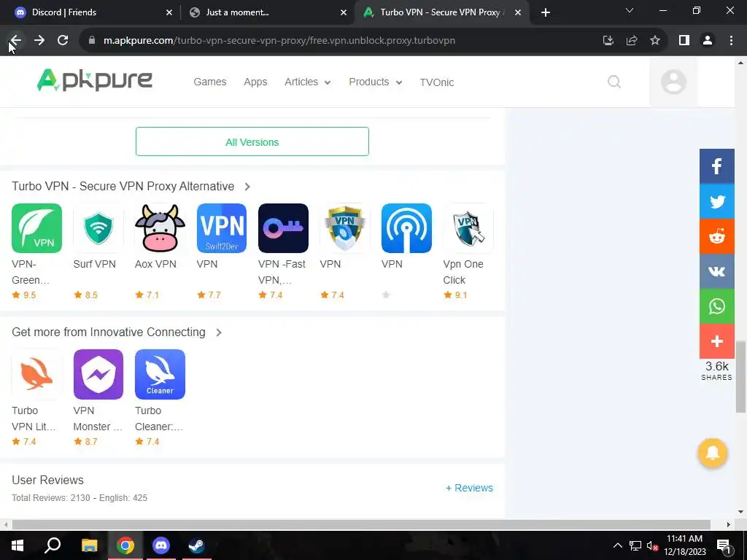Expand Get more from Innovative Connecting chevron

coord(219,332)
